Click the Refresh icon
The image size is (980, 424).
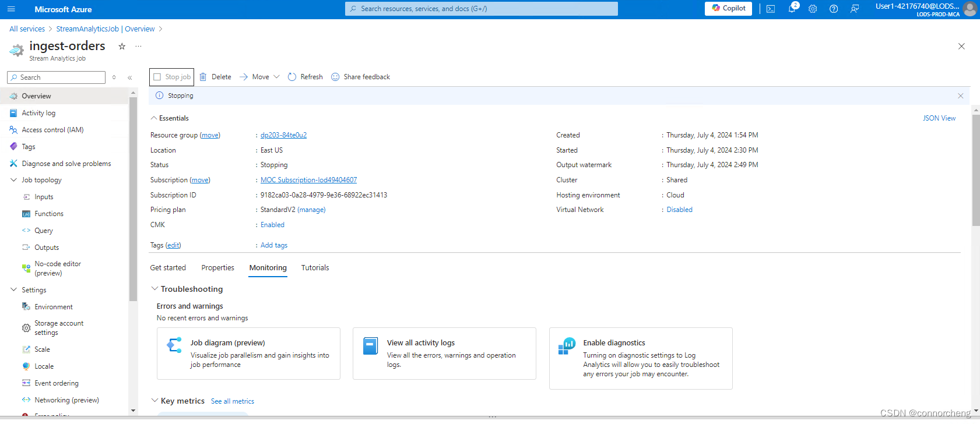click(x=292, y=77)
